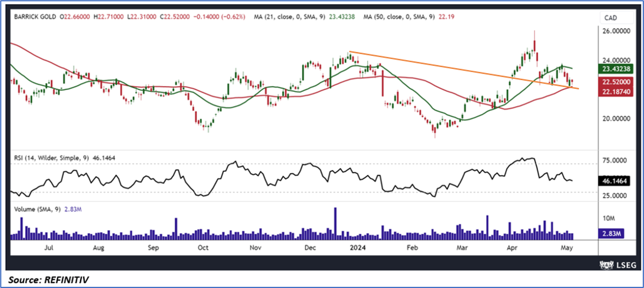Screen dimensions: 644x288
Task: Click the Dec date axis label
Action: tap(310, 248)
